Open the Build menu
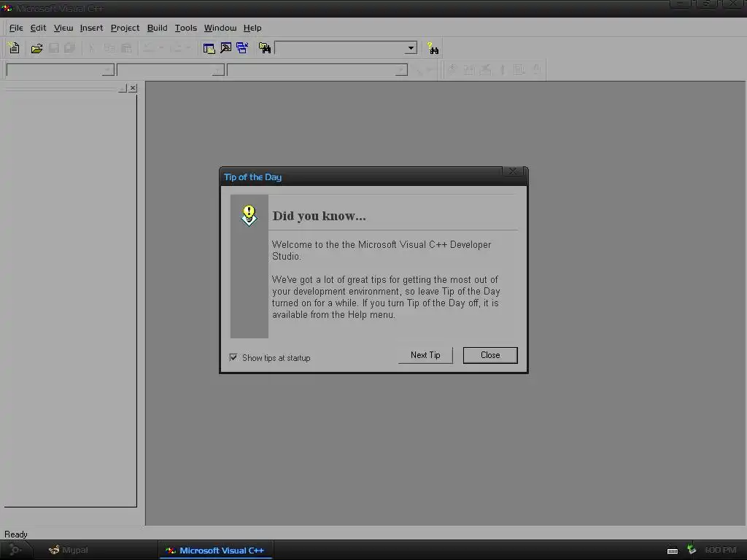This screenshot has height=560, width=747. 158,28
